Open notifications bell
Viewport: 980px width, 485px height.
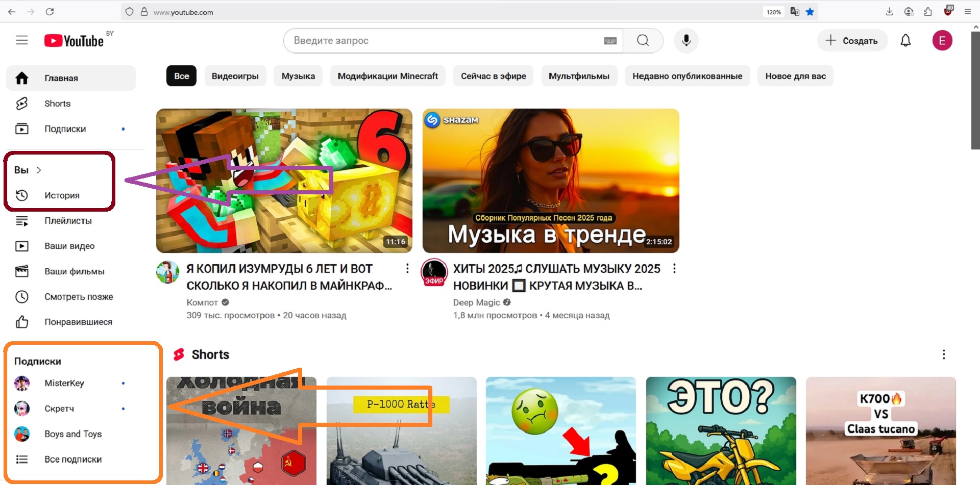[905, 40]
